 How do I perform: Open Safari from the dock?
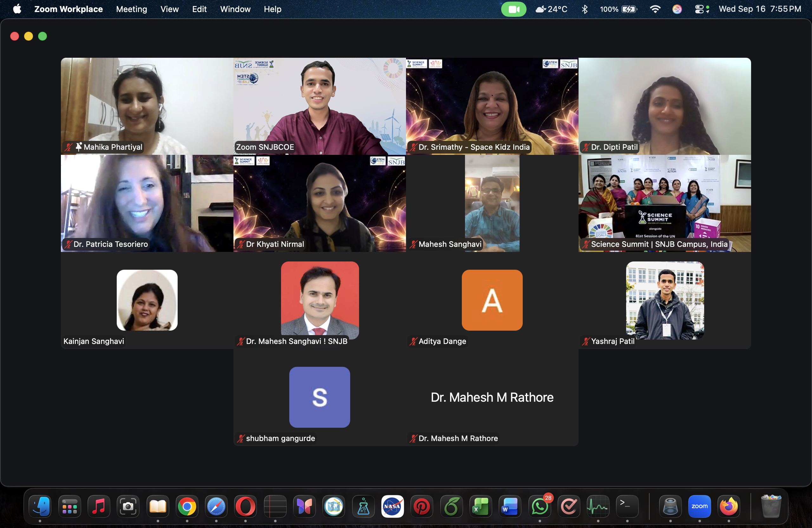pos(216,506)
